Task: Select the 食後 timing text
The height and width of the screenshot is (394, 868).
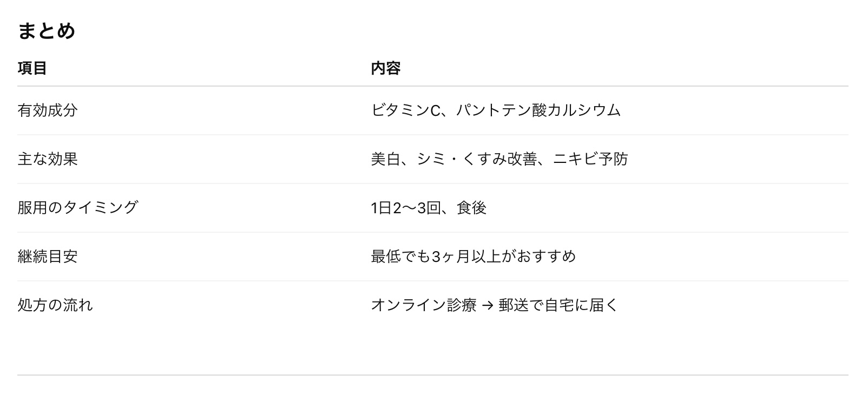Action: coord(472,208)
